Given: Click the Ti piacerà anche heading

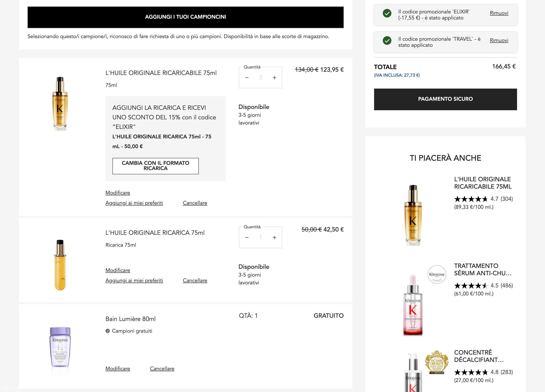Looking at the screenshot, I should [445, 158].
